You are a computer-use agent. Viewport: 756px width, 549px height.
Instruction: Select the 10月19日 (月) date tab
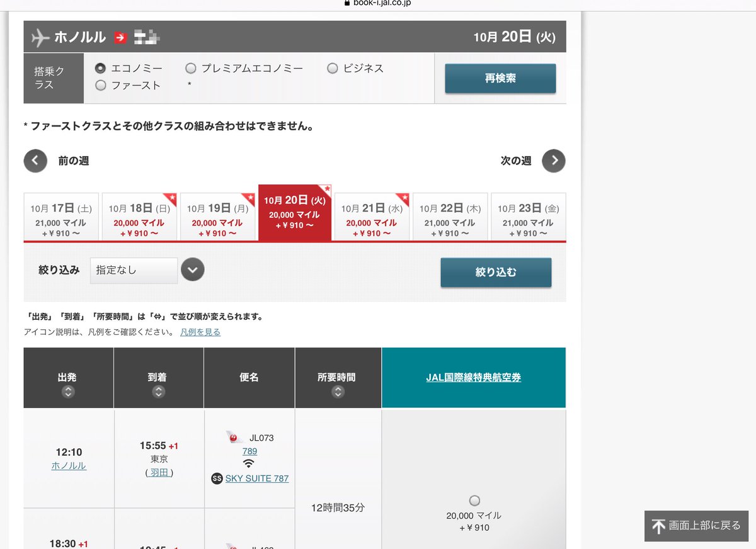point(217,217)
